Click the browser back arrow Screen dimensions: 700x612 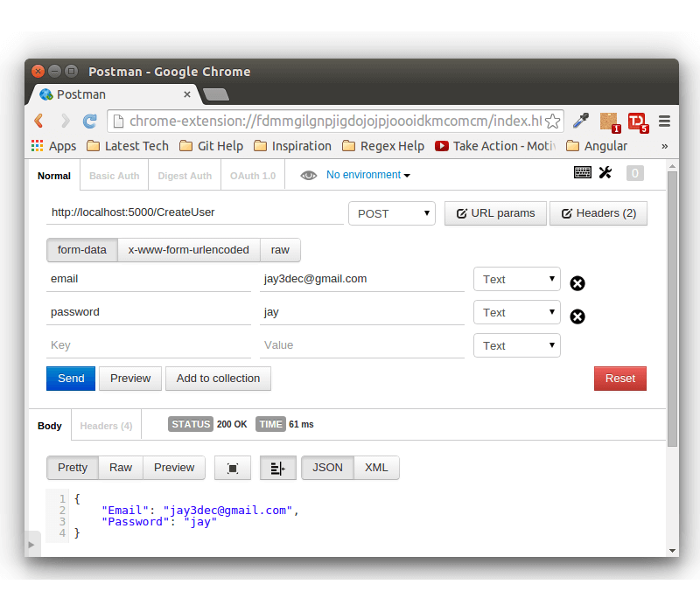click(39, 121)
